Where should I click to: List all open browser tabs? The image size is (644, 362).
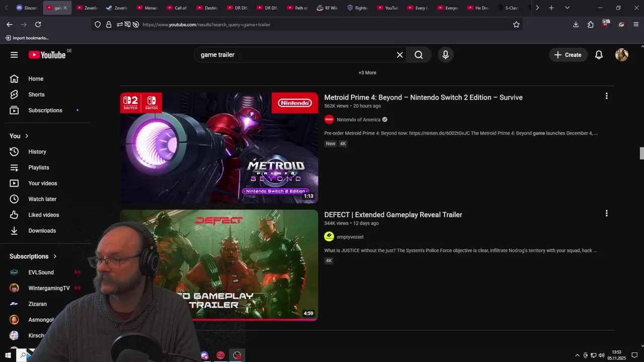(567, 8)
